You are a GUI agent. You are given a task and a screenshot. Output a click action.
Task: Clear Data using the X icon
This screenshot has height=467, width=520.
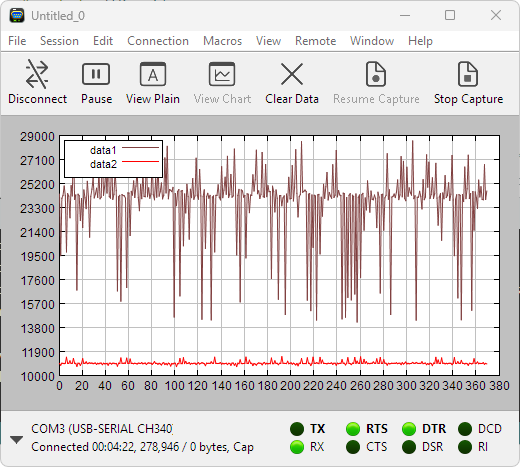pos(292,74)
